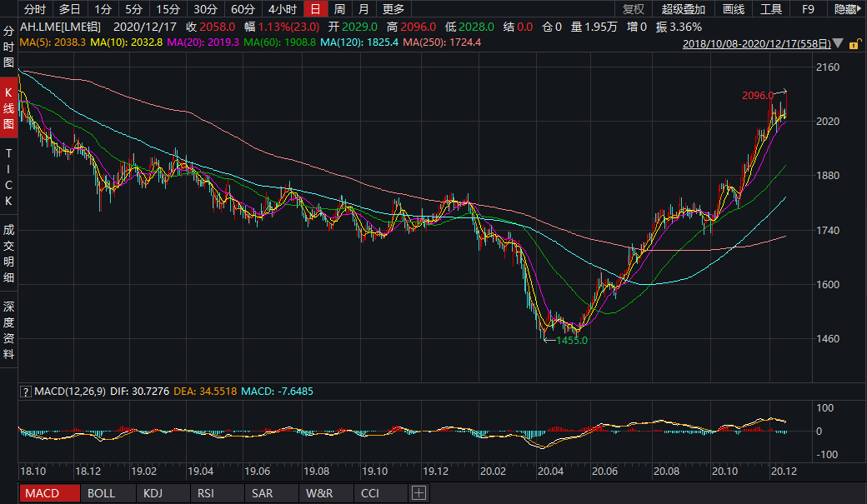Click the MACD help question mark icon
Viewport: 867px width, 504px height.
click(25, 391)
